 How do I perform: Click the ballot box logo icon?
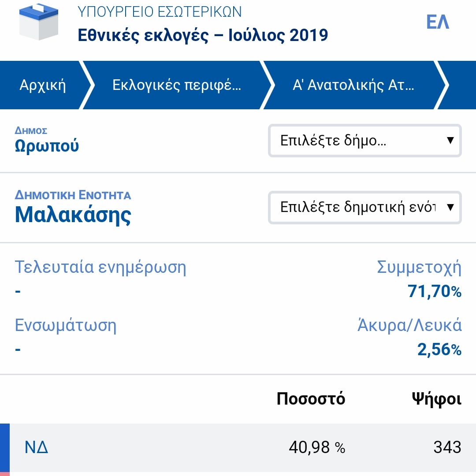[x=39, y=23]
